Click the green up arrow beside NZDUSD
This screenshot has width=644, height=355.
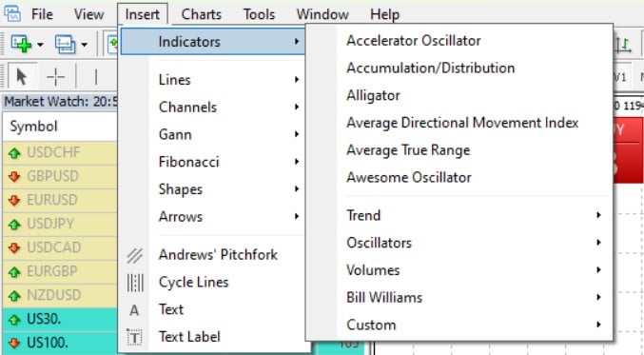coord(14,296)
